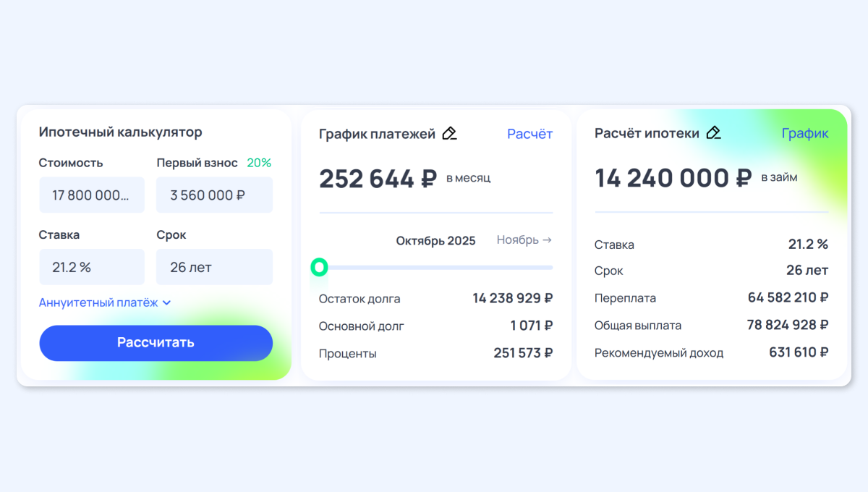
Task: Open the Аннуитетный платёж payment type dropdown
Action: [x=105, y=302]
